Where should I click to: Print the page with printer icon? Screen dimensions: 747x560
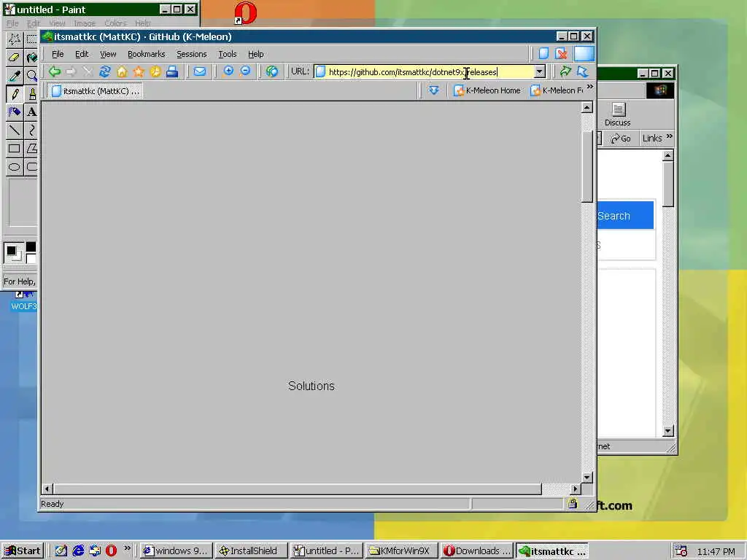[172, 72]
